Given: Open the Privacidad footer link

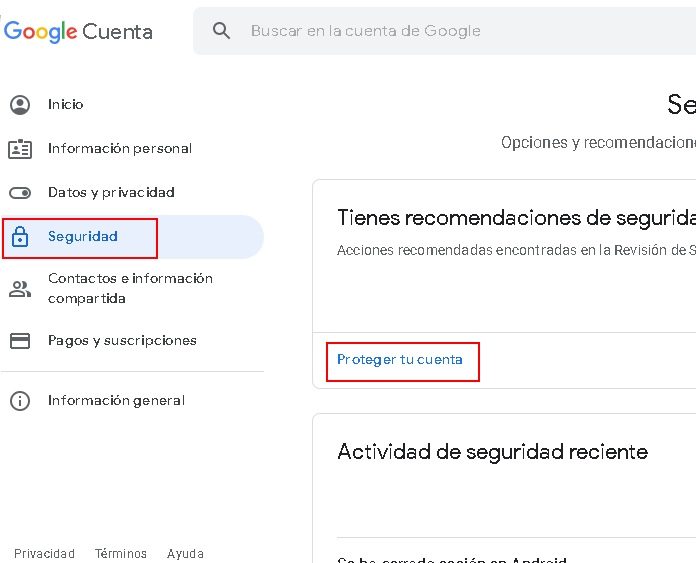Looking at the screenshot, I should [x=44, y=554].
